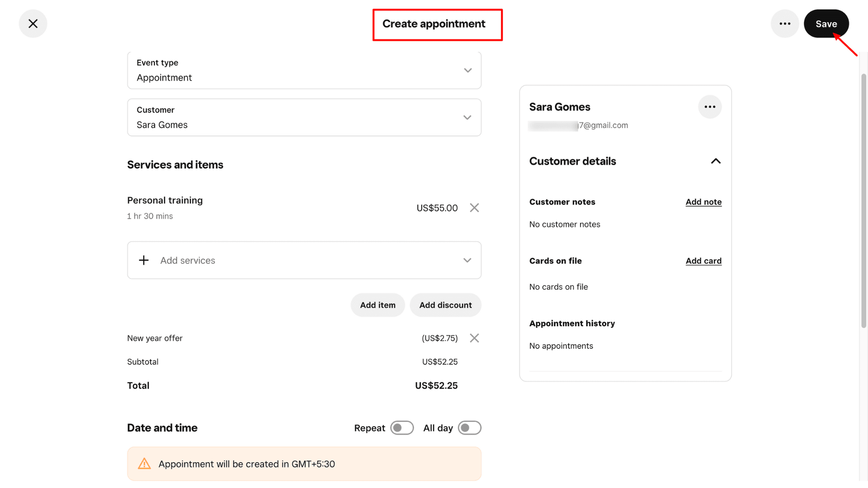Open the Customer dropdown showing Sara Gomes
The width and height of the screenshot is (868, 488).
pyautogui.click(x=467, y=117)
